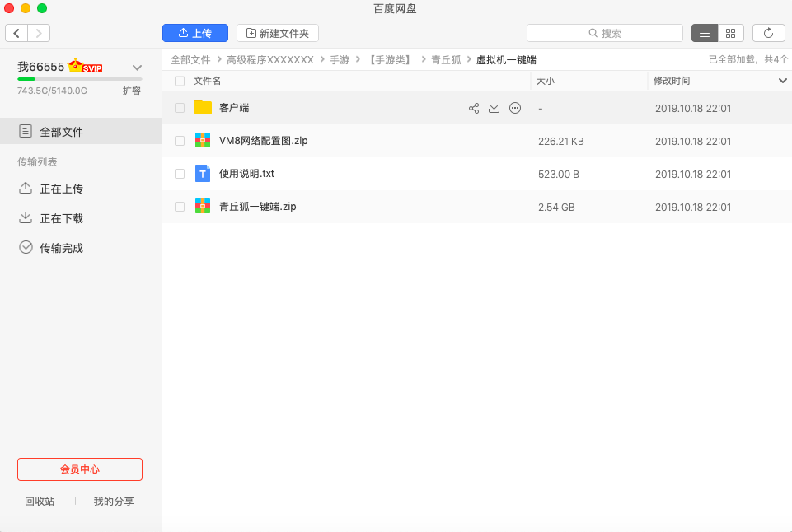Open the 青丘狐一键端.zip archive icon
The height and width of the screenshot is (532, 792).
(x=203, y=207)
